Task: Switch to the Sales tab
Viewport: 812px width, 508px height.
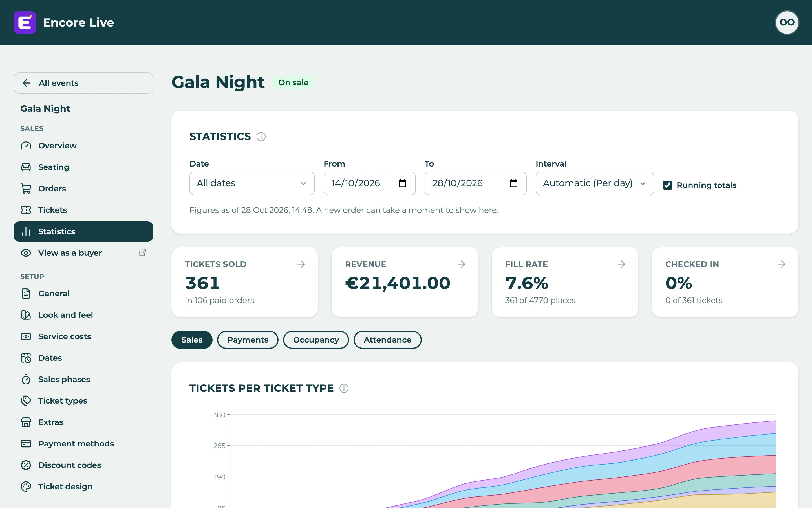Action: click(192, 340)
